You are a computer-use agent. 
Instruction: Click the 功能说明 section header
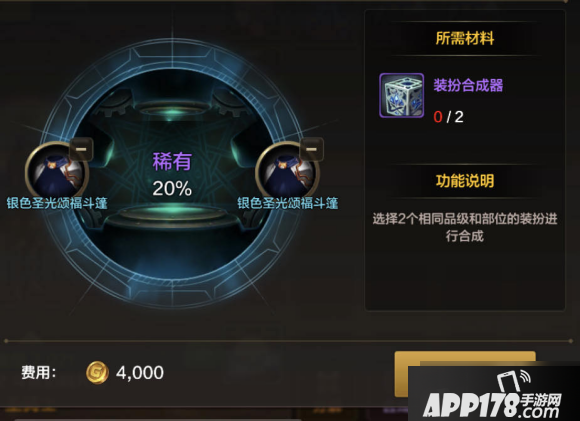(465, 181)
